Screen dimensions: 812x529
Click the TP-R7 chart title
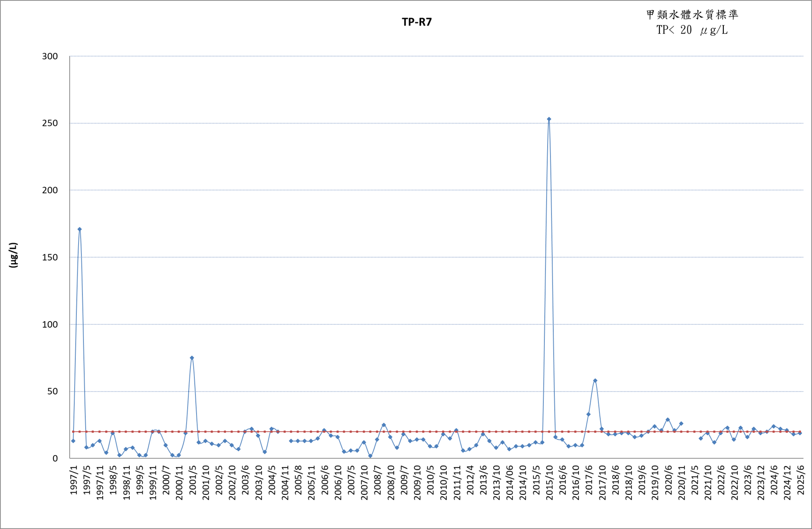[416, 22]
